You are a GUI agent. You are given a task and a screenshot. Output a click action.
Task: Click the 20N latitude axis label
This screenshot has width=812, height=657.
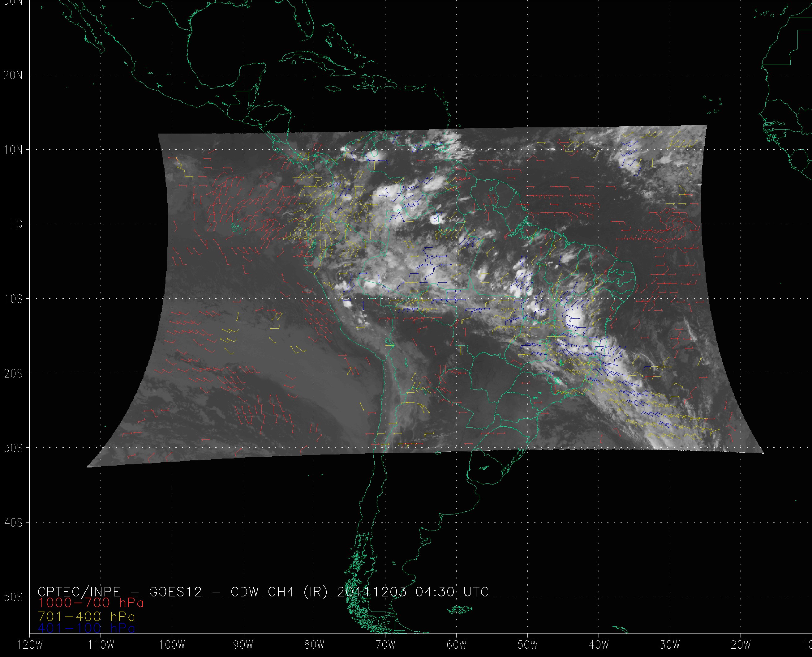click(13, 75)
